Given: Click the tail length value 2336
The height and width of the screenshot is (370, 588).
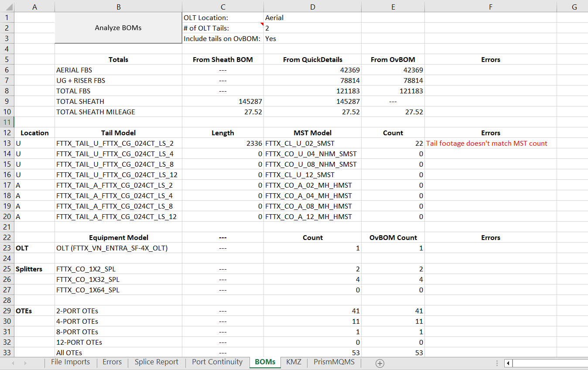Looking at the screenshot, I should pos(223,144).
